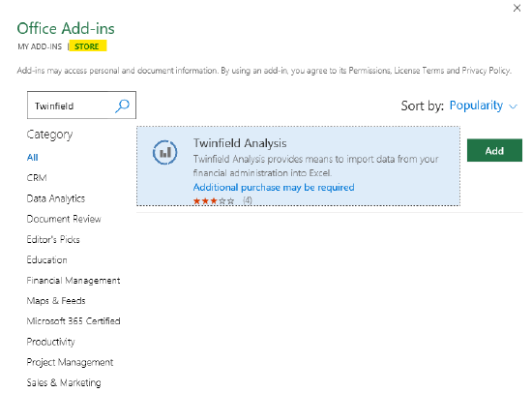
Task: Filter by the All category
Action: pyautogui.click(x=33, y=157)
